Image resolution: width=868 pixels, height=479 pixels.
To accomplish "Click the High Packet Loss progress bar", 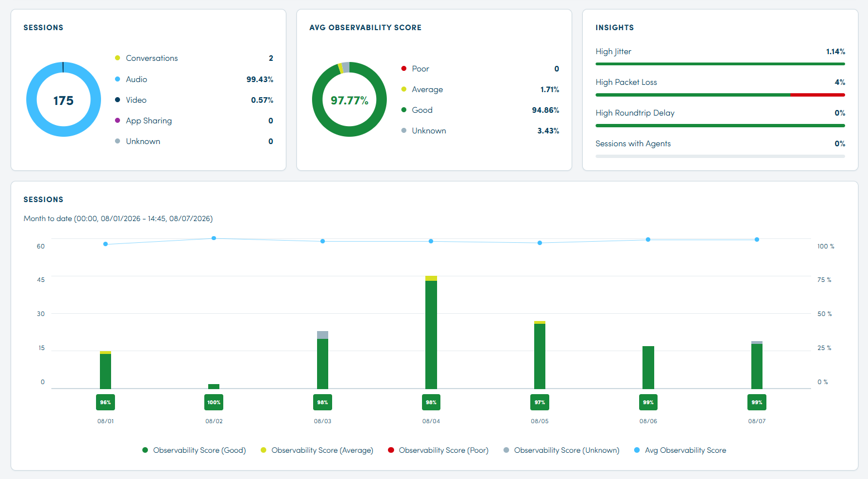I will pos(720,95).
